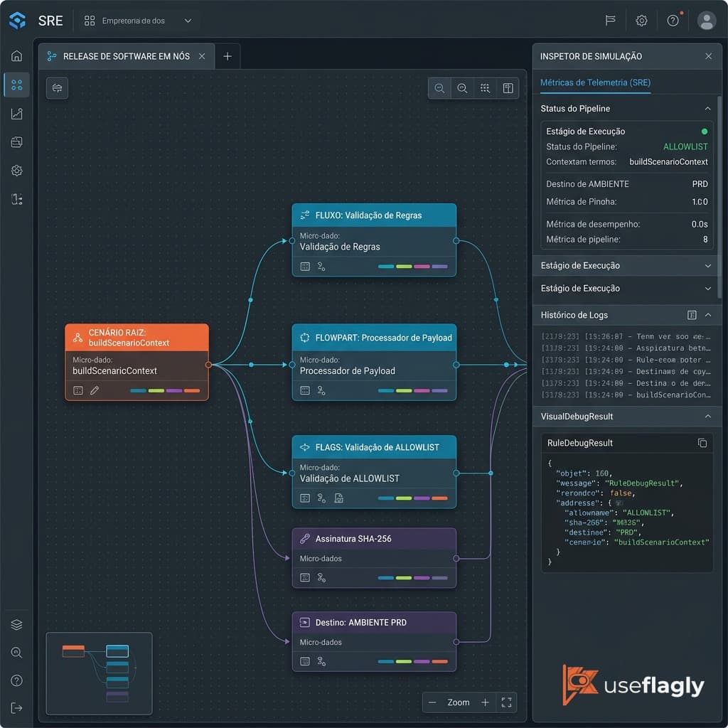728x728 pixels.
Task: Open the Home icon in left sidebar
Action: point(17,56)
